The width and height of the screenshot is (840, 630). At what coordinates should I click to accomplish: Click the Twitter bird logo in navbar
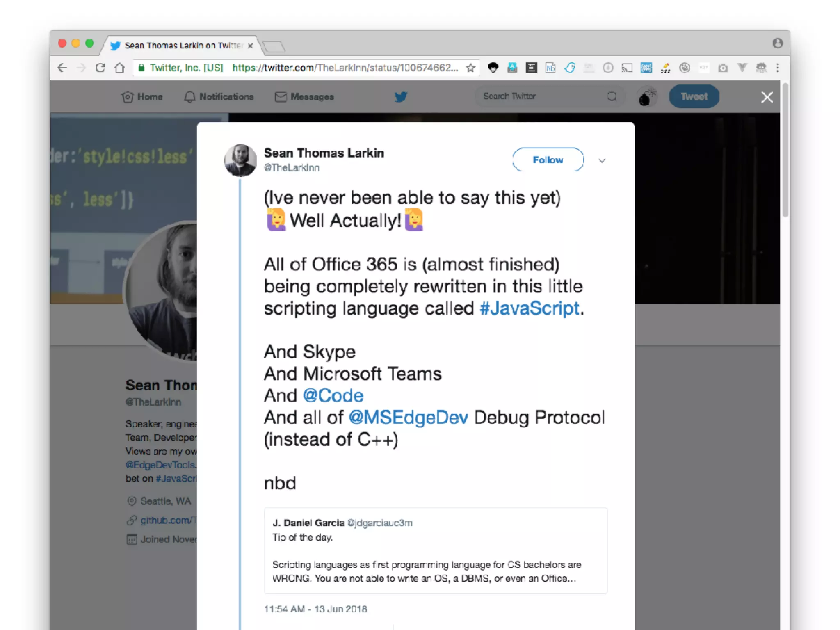pyautogui.click(x=401, y=97)
